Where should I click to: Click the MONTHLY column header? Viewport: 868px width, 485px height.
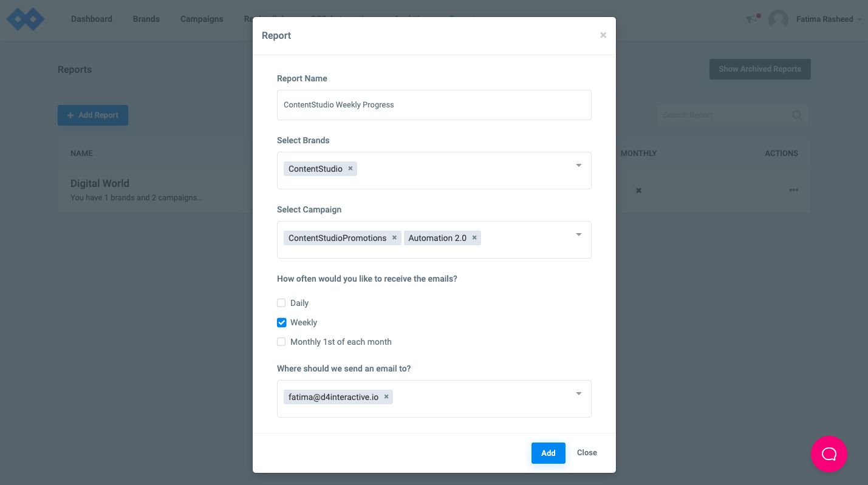(639, 153)
